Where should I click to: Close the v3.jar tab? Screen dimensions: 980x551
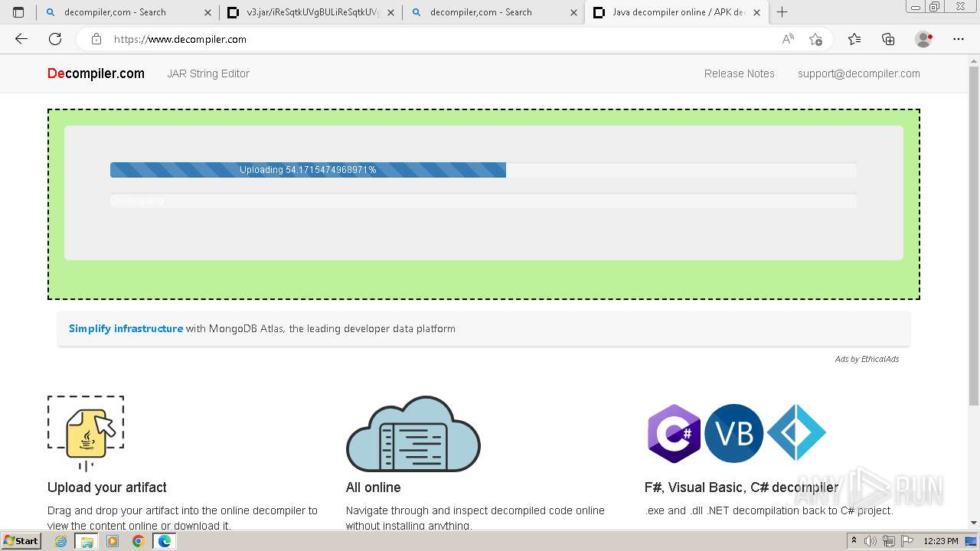pos(390,12)
